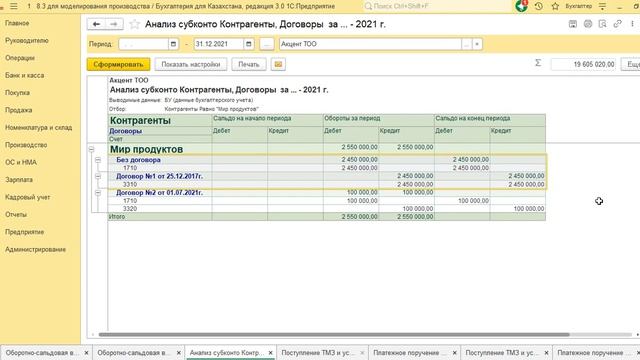Go forward with right arrow button
Image resolution: width=640 pixels, height=360 pixels.
[x=114, y=24]
